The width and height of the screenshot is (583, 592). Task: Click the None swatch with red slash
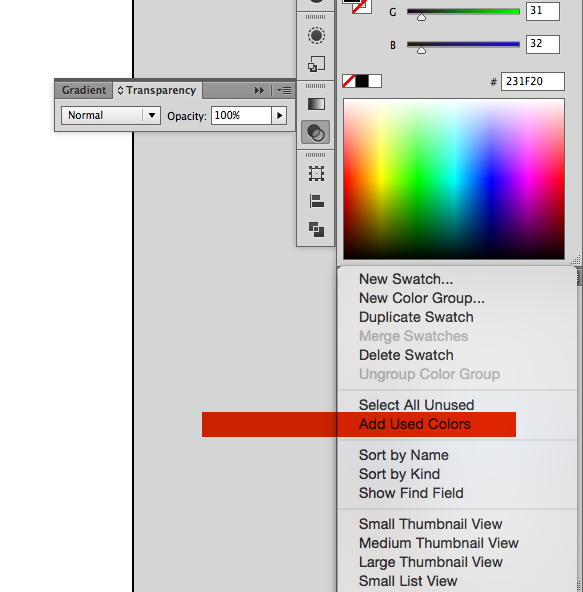point(349,81)
